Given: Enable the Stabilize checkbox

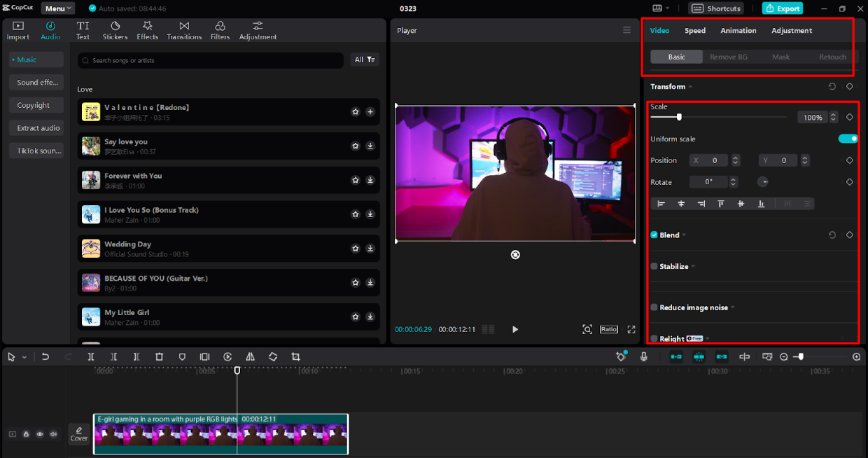Looking at the screenshot, I should (654, 266).
